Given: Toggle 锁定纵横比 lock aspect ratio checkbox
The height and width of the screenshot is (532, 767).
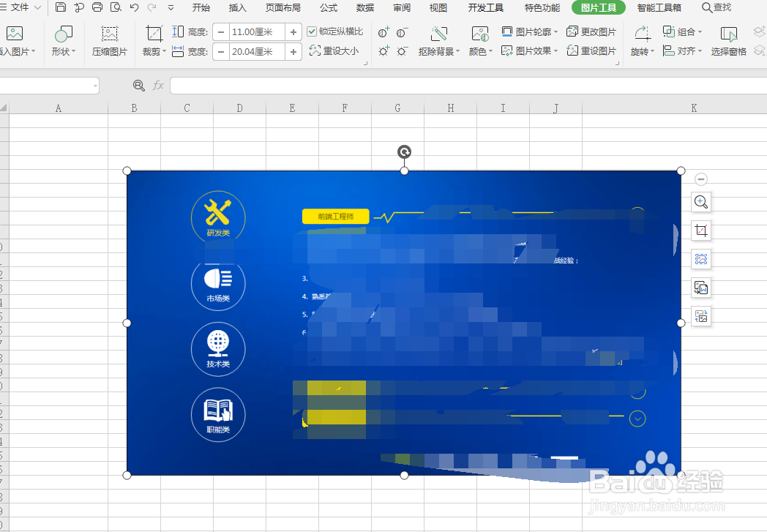Looking at the screenshot, I should coord(312,31).
